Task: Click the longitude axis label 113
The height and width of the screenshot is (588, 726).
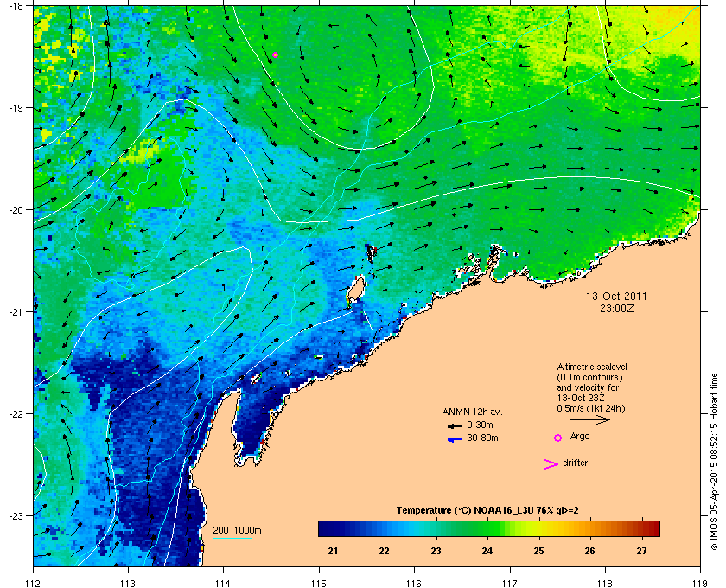Action: [x=128, y=584]
